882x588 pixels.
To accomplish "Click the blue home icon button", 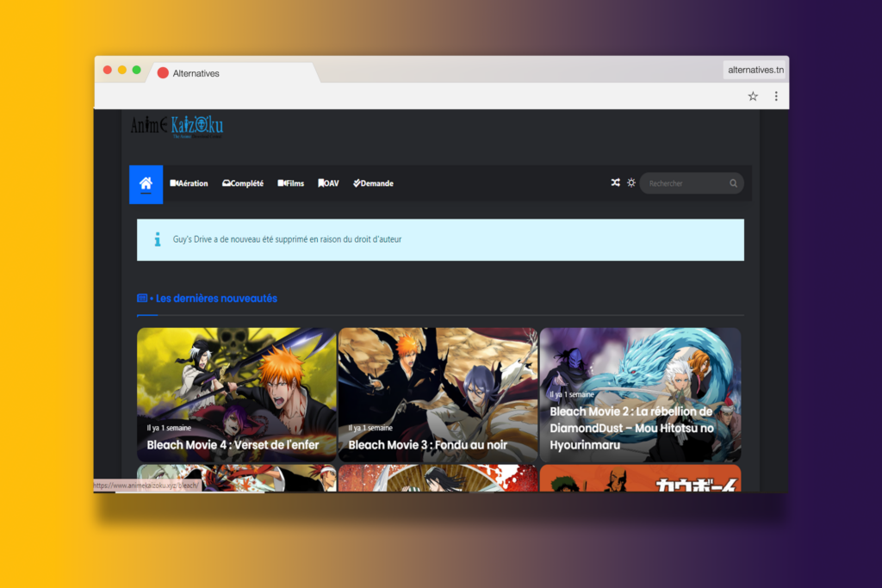I will coord(146,184).
